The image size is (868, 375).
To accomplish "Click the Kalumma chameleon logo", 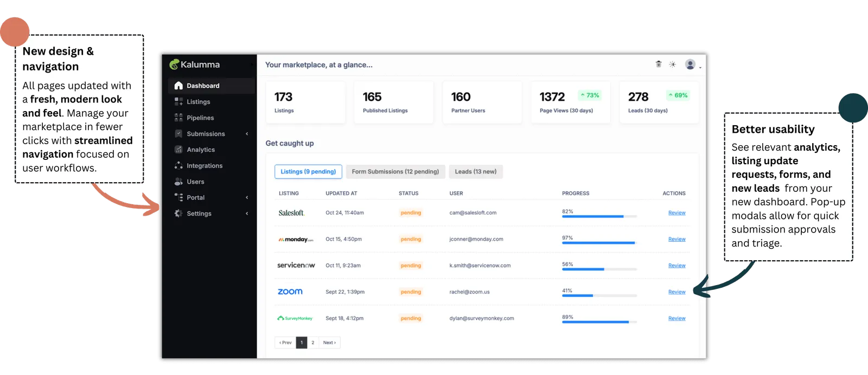I will (x=174, y=64).
